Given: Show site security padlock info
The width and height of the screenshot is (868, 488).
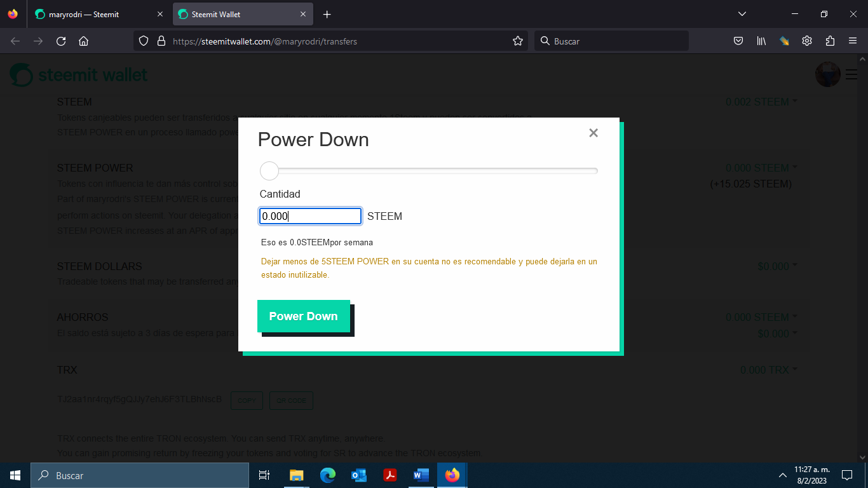Looking at the screenshot, I should [x=161, y=41].
